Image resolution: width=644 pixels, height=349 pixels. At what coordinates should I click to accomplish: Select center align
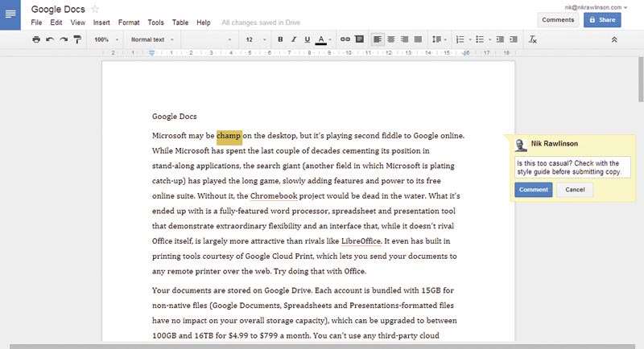tap(391, 39)
